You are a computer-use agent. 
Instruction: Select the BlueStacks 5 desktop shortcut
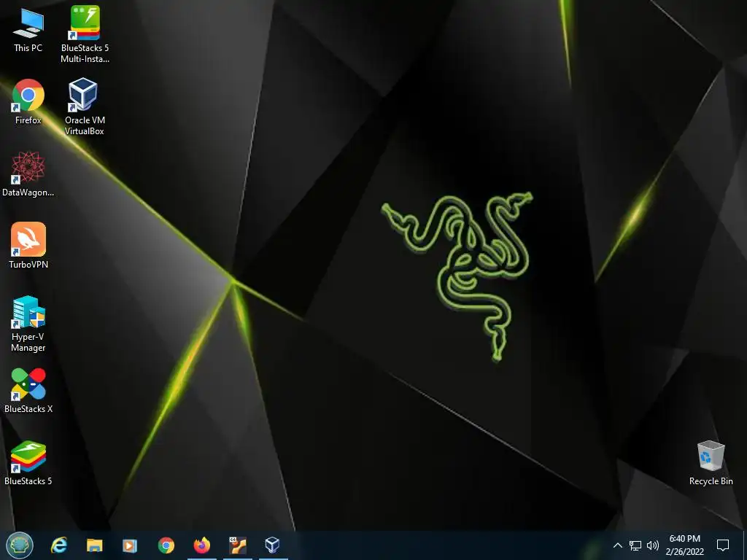(x=28, y=462)
